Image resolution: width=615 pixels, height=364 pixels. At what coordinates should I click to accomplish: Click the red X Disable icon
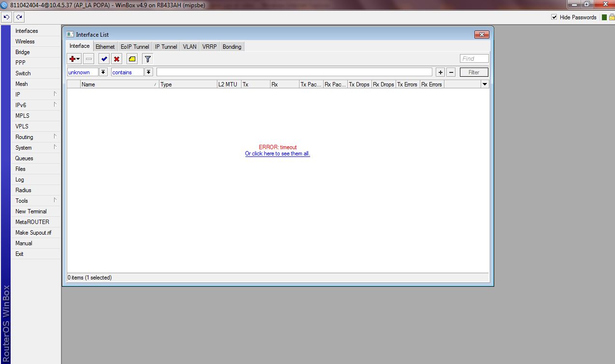117,58
